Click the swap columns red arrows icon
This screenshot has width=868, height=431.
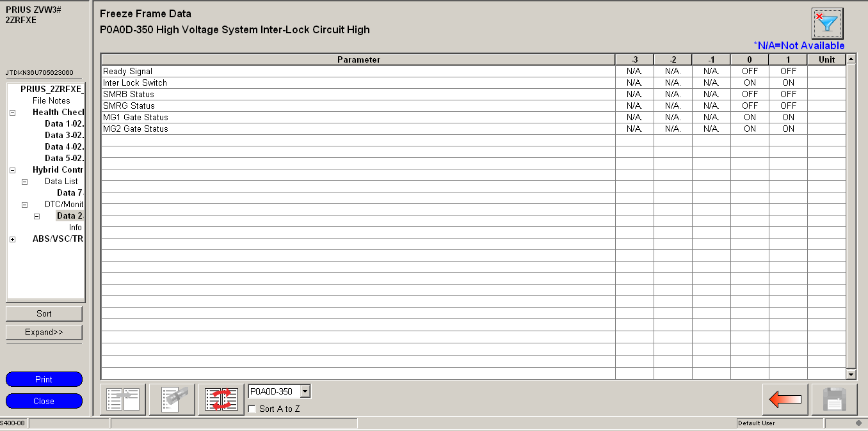click(221, 400)
